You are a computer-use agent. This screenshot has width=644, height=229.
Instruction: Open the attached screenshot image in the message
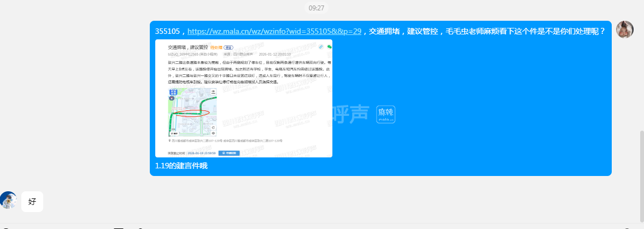(243, 98)
